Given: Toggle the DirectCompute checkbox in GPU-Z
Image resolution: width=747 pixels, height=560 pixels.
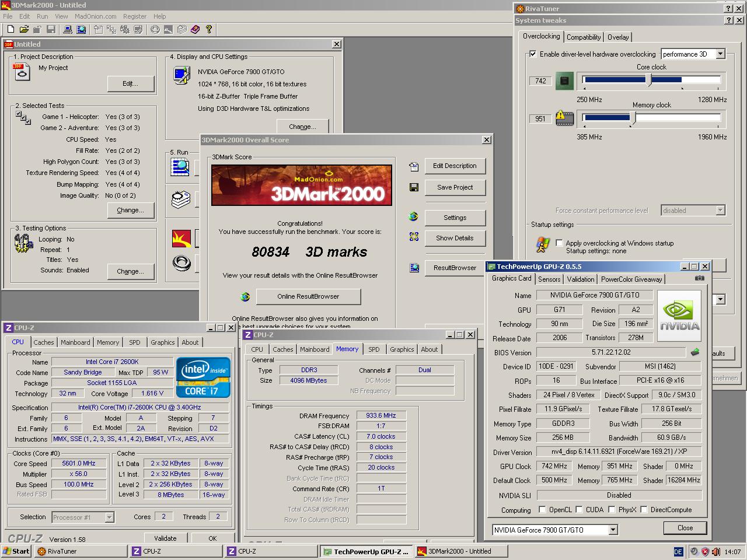Looking at the screenshot, I should pos(644,509).
